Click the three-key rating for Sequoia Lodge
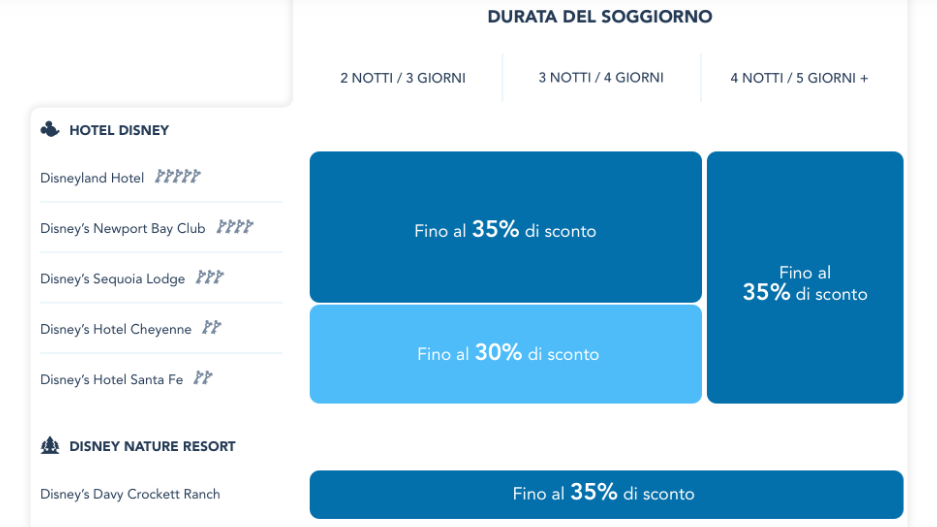Screen dimensions: 937x527 210,277
